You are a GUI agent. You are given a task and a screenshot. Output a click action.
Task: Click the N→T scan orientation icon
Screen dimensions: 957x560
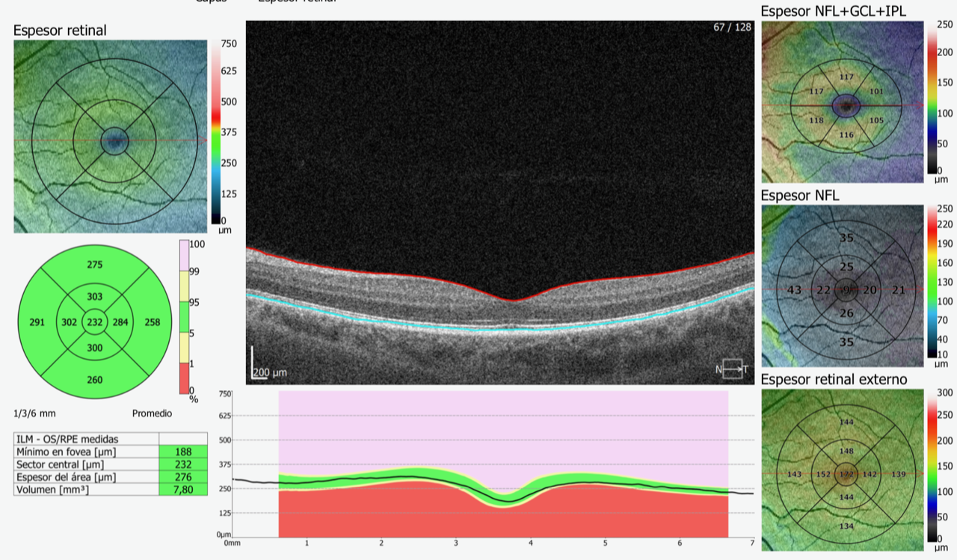pos(732,369)
